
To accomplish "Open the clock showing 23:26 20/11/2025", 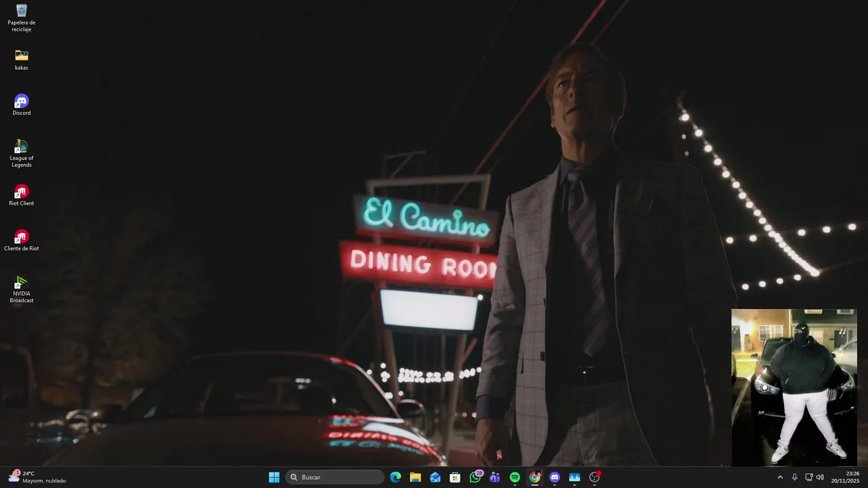I will tap(846, 477).
